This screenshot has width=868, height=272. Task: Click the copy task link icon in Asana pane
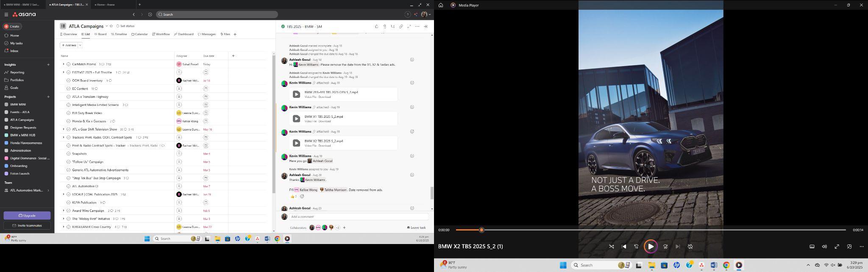coord(401,26)
